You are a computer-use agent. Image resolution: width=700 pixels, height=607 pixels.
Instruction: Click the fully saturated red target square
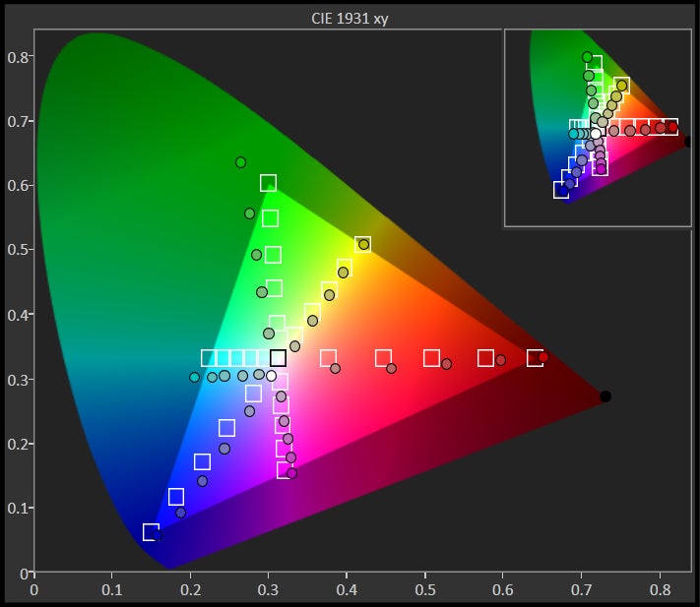tap(535, 358)
